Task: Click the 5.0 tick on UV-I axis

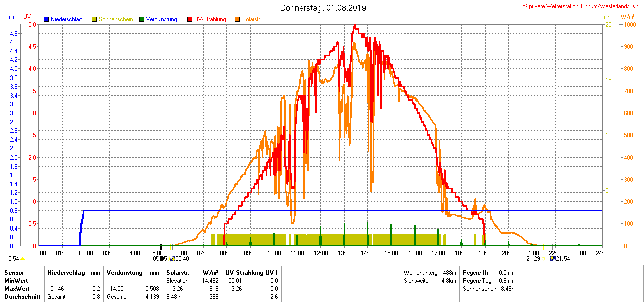Action: [32, 24]
